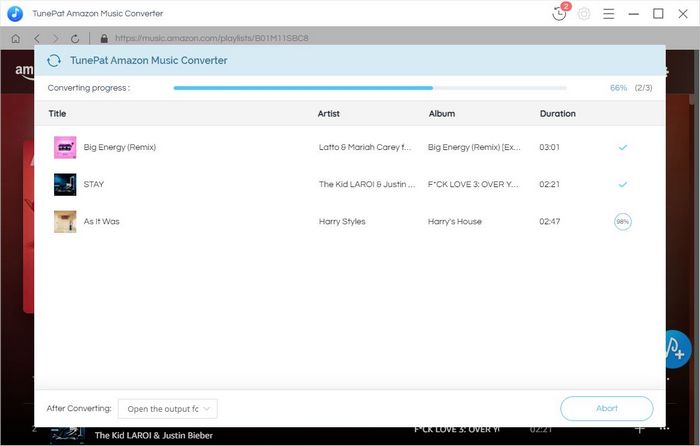The image size is (700, 446).
Task: Click duration 03:01
Action: [549, 147]
